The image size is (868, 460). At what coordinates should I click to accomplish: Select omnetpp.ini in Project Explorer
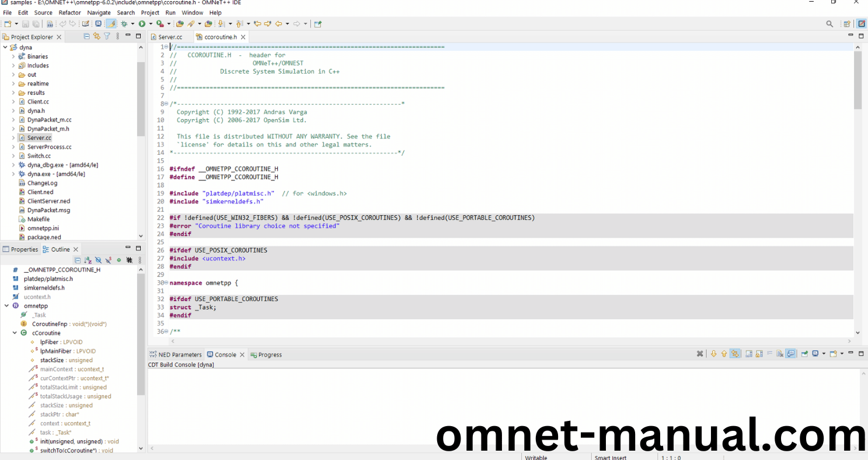coord(43,228)
